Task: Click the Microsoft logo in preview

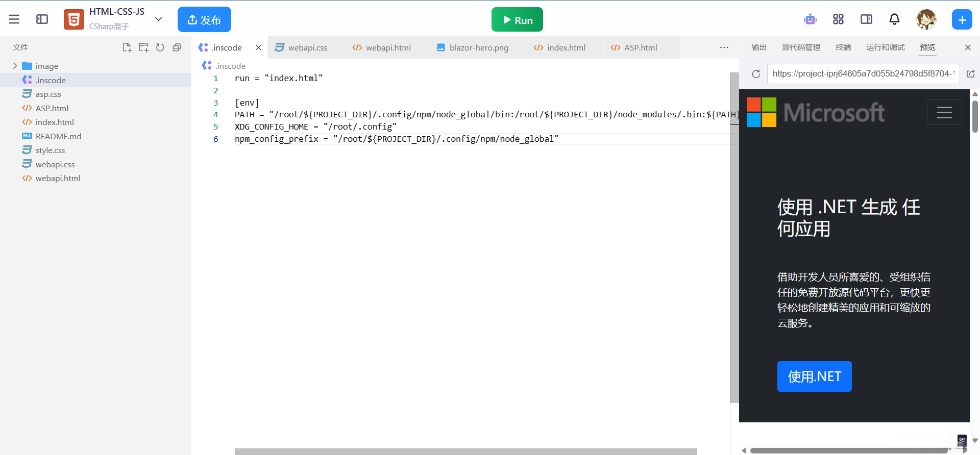Action: [815, 112]
